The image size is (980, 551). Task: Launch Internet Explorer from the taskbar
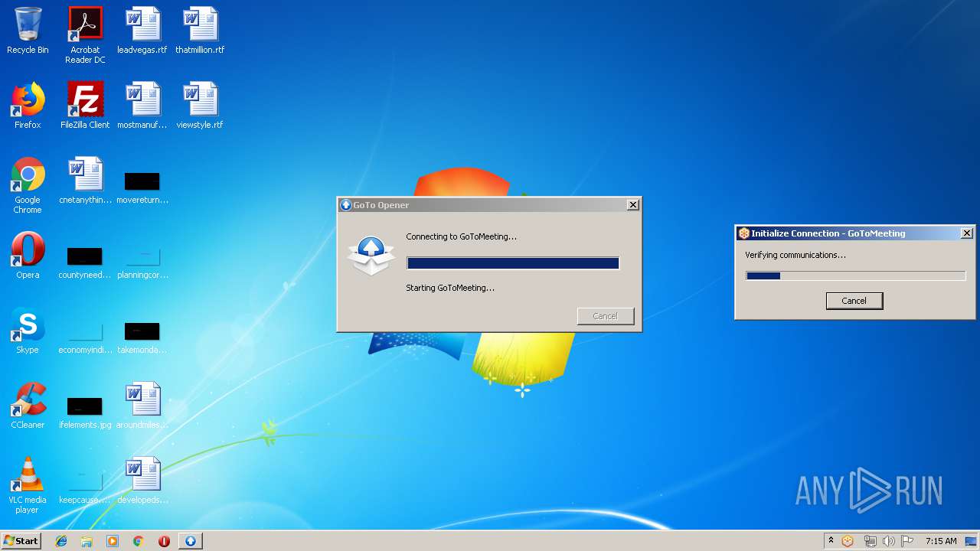(x=61, y=541)
